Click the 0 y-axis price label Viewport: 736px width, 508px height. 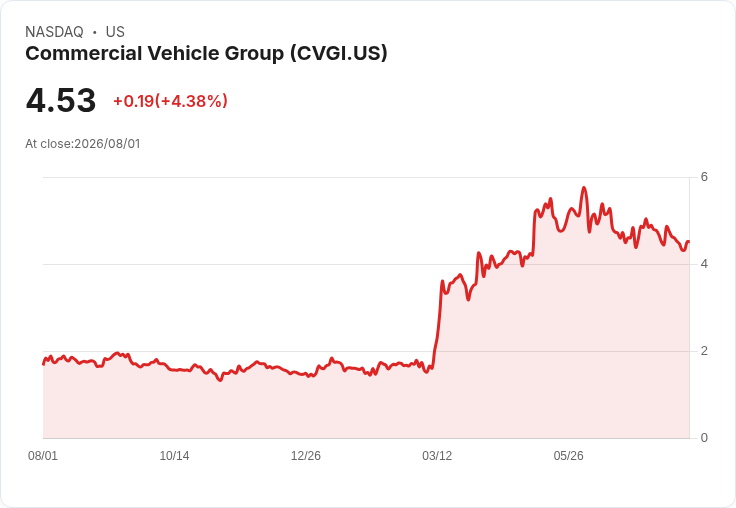click(x=704, y=438)
